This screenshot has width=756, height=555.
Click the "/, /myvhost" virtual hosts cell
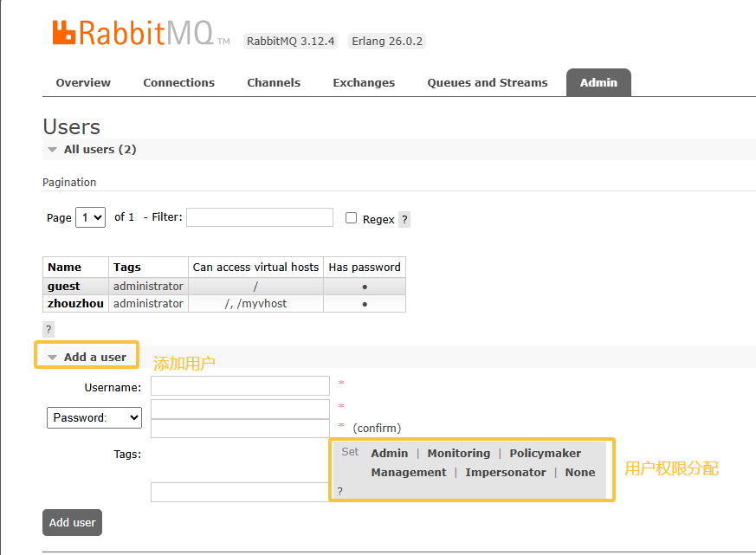pos(255,304)
